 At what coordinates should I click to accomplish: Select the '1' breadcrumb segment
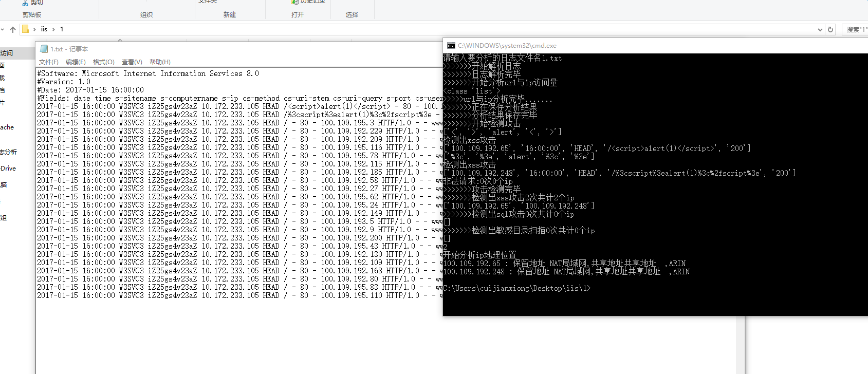pos(62,29)
